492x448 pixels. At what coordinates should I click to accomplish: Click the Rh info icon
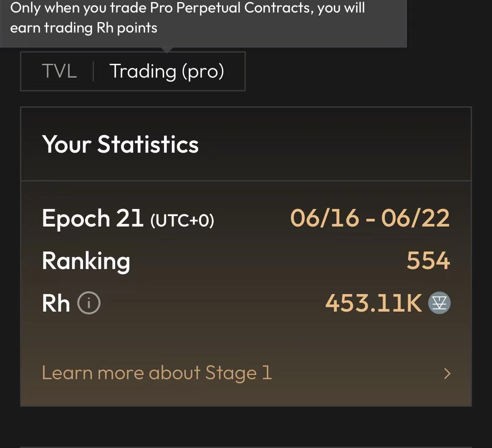pos(89,303)
